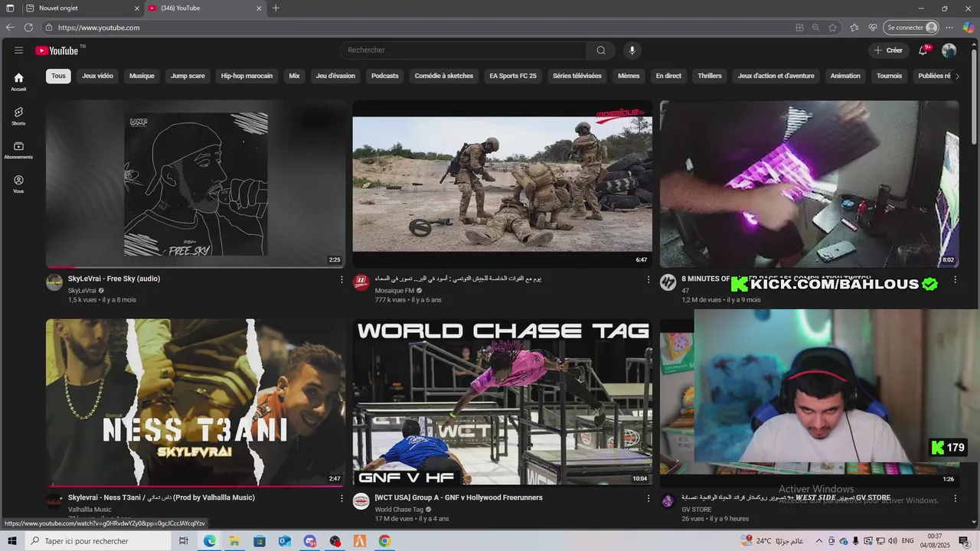The image size is (980, 551).
Task: Click the browser address bar URL
Action: [x=99, y=28]
